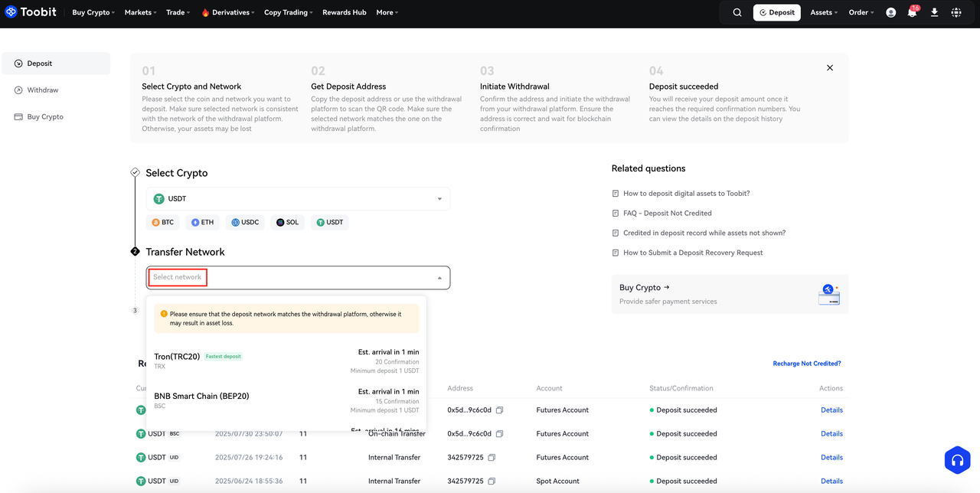Image resolution: width=980 pixels, height=493 pixels.
Task: Collapse the network dropdown arrow
Action: click(x=439, y=278)
